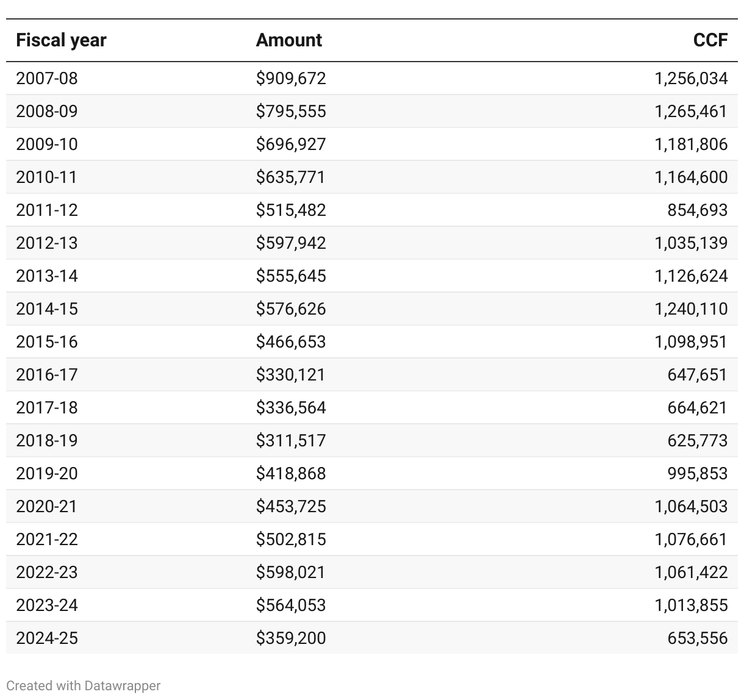Click the Amount column header
This screenshot has width=744, height=700.
pos(288,40)
